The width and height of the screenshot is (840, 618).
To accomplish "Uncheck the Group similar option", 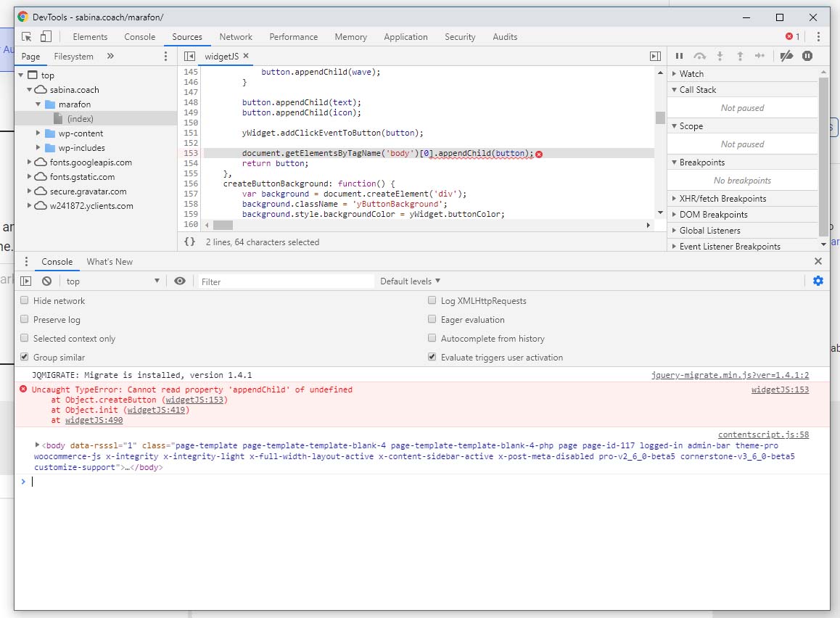I will click(x=25, y=358).
